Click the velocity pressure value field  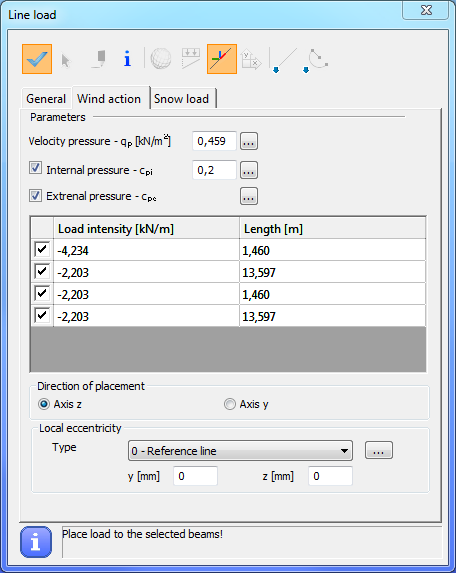(x=214, y=141)
